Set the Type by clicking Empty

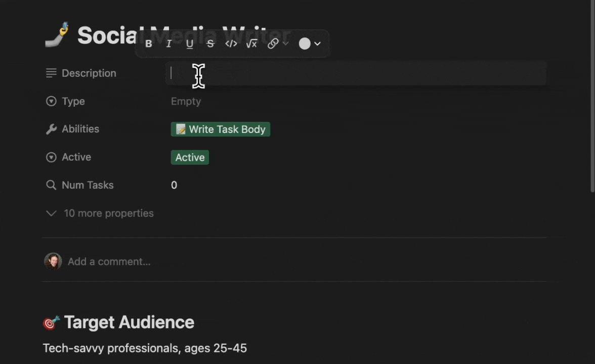(x=186, y=101)
